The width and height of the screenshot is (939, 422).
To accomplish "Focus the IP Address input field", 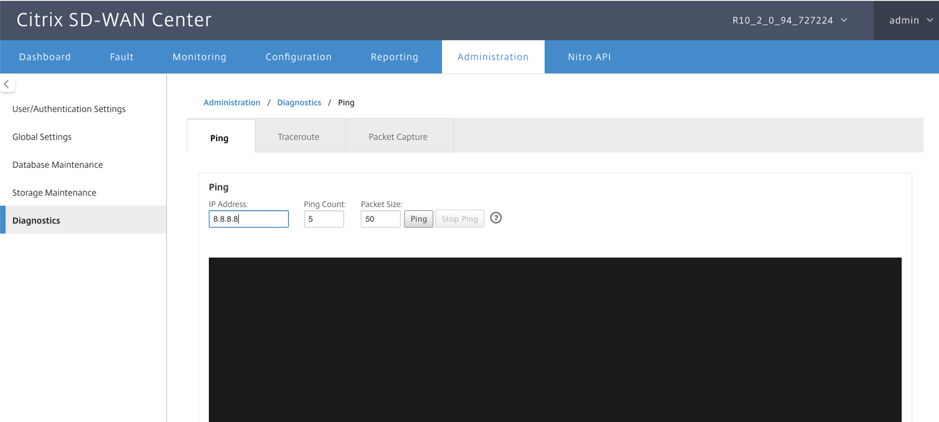I will [x=249, y=219].
